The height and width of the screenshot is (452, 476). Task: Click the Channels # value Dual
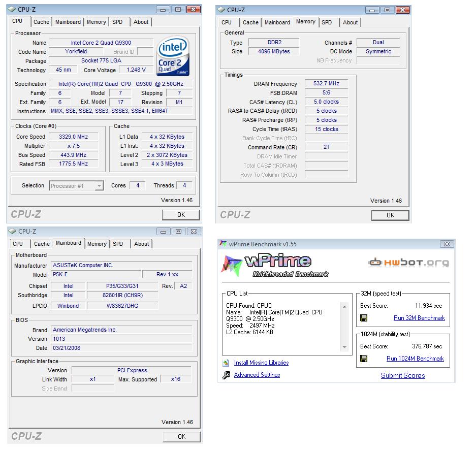coord(378,43)
